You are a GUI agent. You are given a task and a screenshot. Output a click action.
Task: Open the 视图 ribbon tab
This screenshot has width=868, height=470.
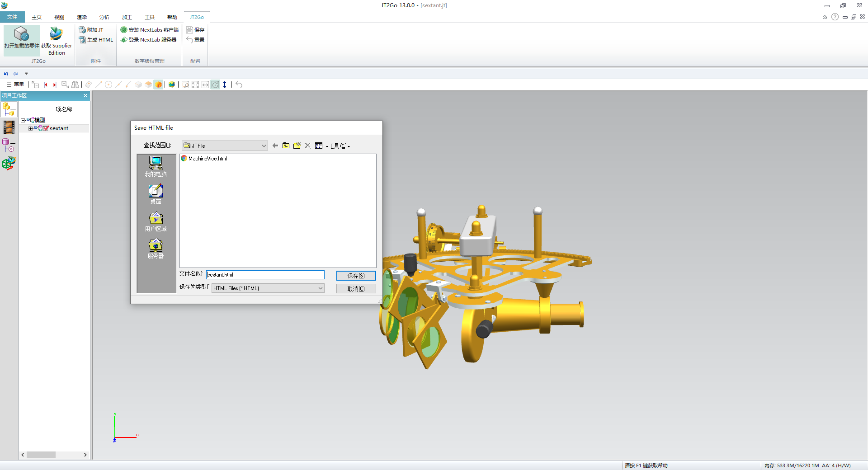tap(59, 17)
